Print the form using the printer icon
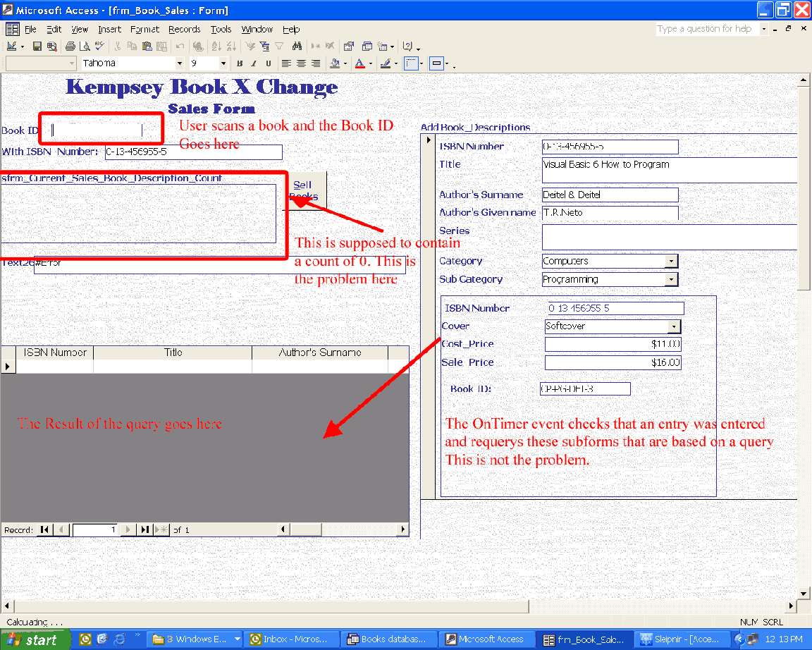 [70, 47]
